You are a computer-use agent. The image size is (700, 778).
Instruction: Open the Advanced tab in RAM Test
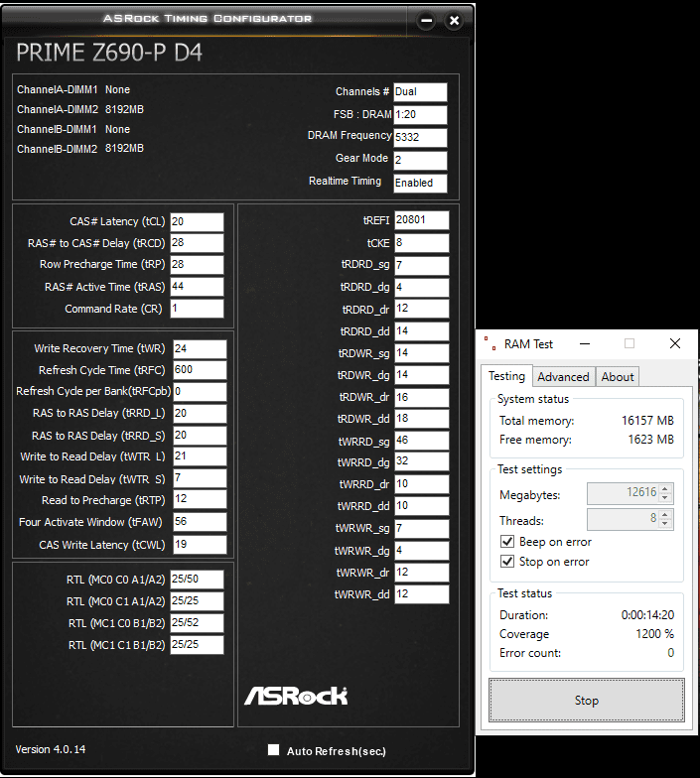point(564,377)
